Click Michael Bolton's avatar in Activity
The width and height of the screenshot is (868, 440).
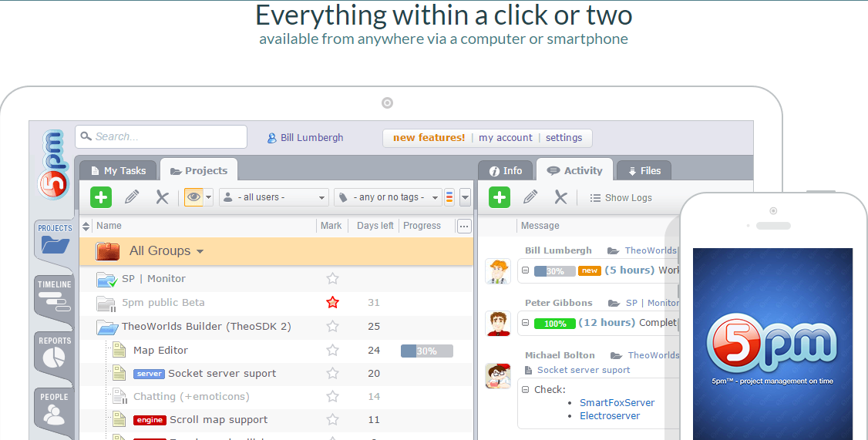point(498,376)
